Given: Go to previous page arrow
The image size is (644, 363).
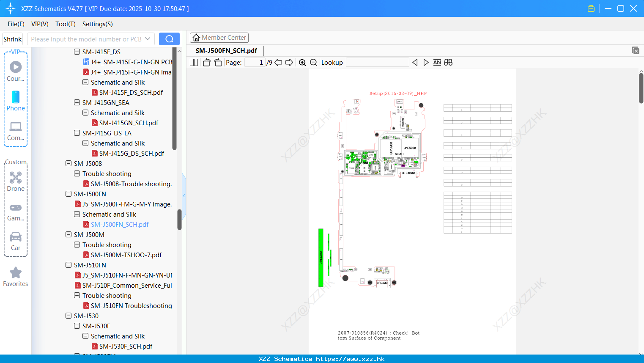Looking at the screenshot, I should pyautogui.click(x=278, y=62).
